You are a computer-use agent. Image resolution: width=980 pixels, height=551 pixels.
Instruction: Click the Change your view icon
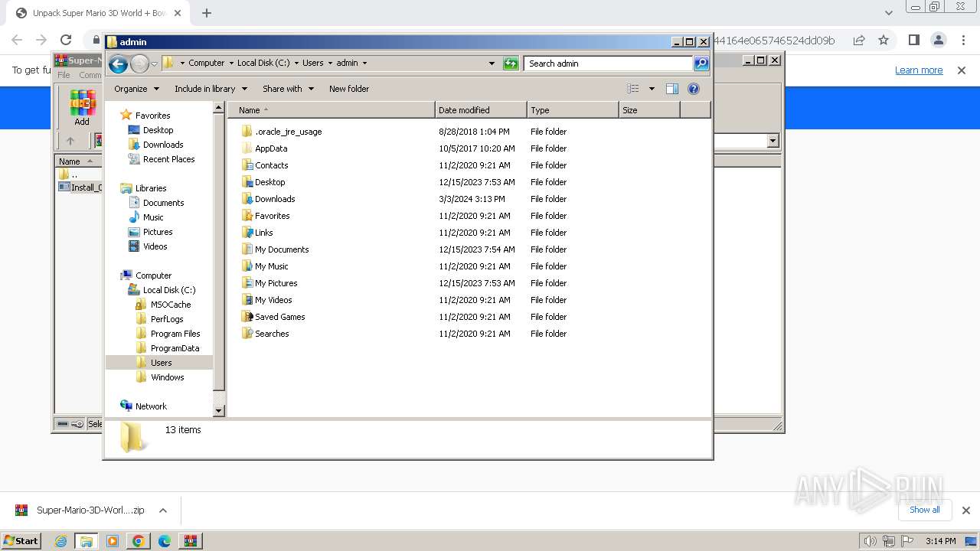point(633,89)
